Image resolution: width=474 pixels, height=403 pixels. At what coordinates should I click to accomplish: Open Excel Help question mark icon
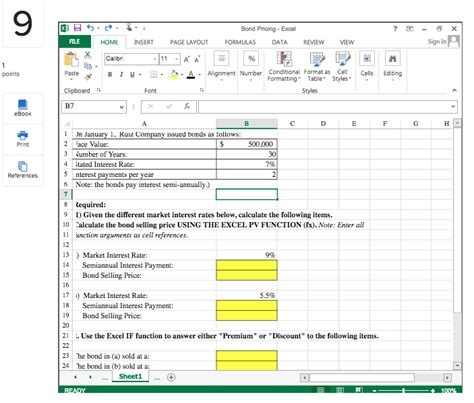pyautogui.click(x=395, y=29)
